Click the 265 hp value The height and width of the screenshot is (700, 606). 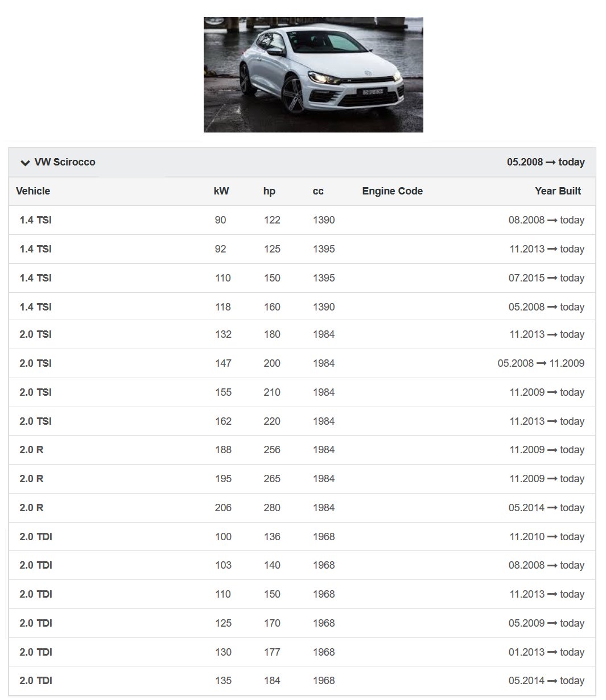pyautogui.click(x=272, y=479)
